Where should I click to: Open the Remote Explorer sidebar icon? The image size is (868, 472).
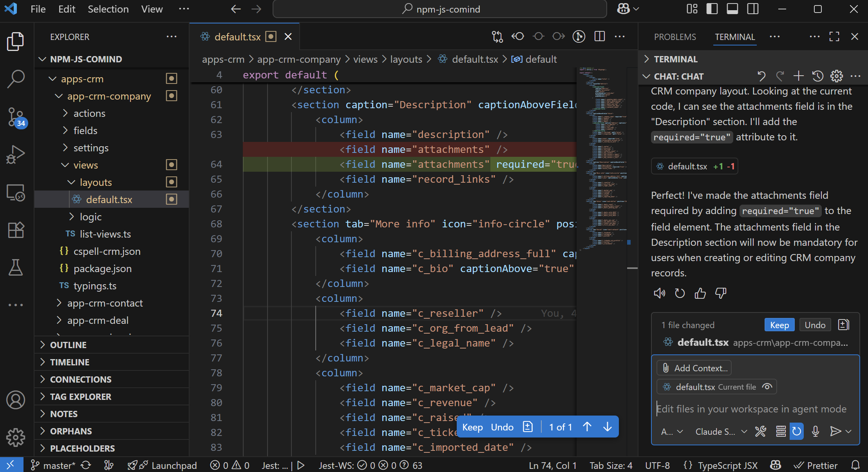point(16,193)
